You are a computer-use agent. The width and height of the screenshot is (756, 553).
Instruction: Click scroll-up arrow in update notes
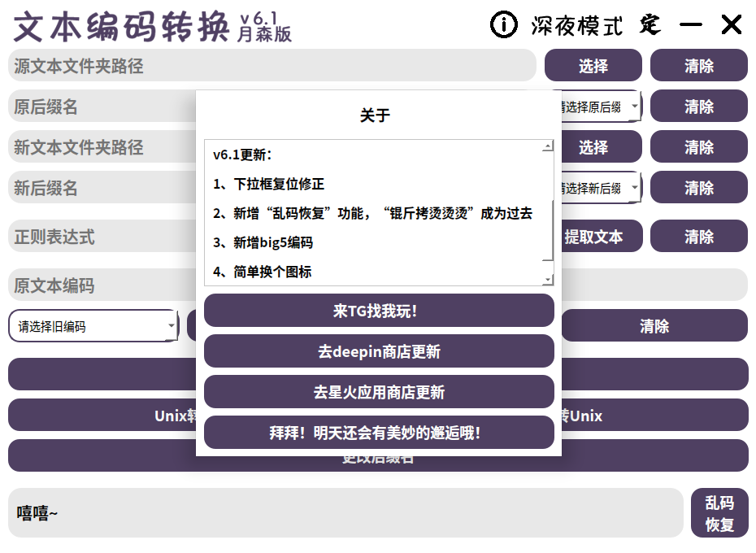tap(548, 146)
